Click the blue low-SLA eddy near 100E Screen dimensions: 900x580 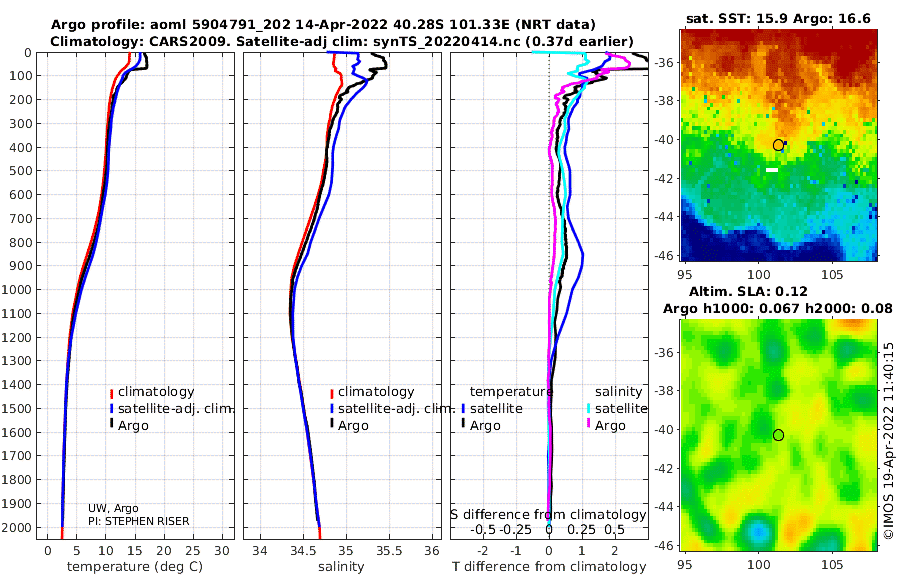[759, 531]
